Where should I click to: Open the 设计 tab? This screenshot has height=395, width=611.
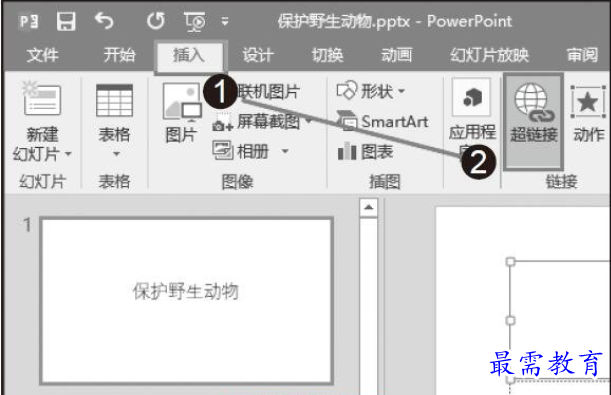[258, 55]
